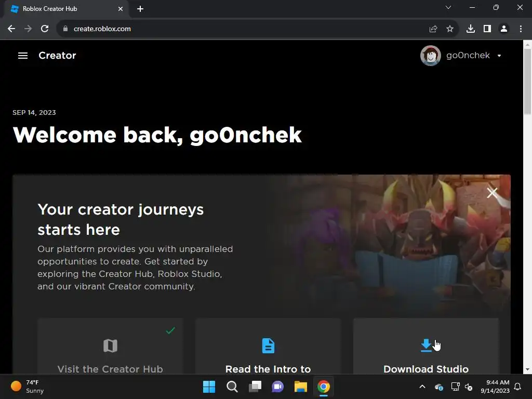Open the taskbar Search icon
The image size is (532, 399).
pos(232,387)
